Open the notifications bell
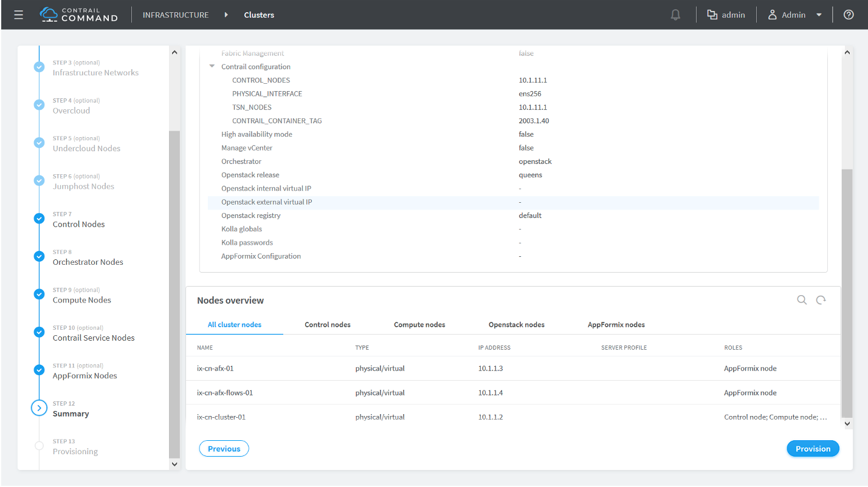 (x=675, y=15)
